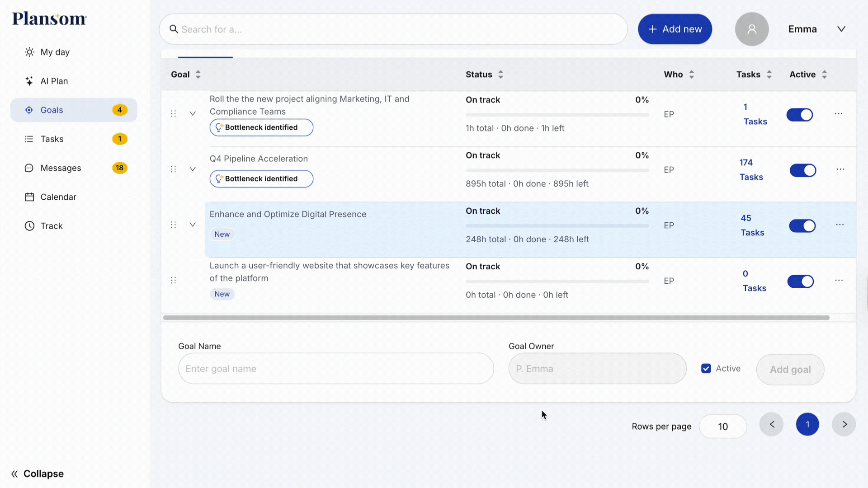Open three-dot menu for Q4 Pipeline Acceleration

pos(840,169)
